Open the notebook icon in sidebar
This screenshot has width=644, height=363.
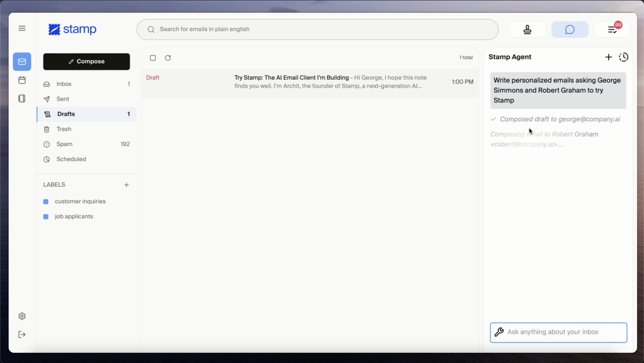[22, 98]
